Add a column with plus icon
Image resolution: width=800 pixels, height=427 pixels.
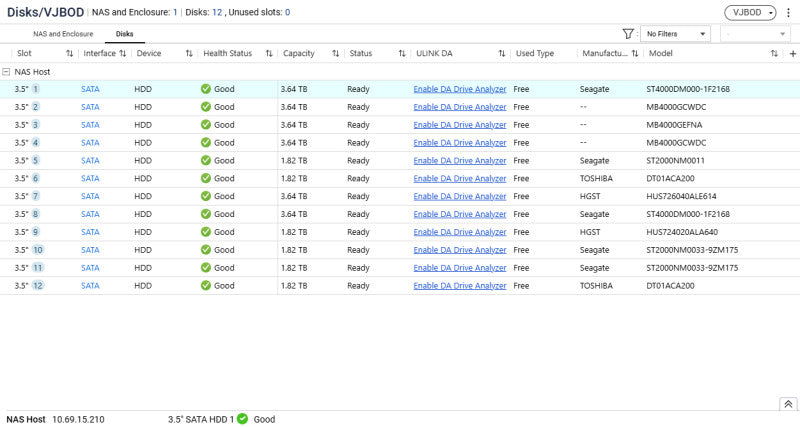[x=793, y=54]
